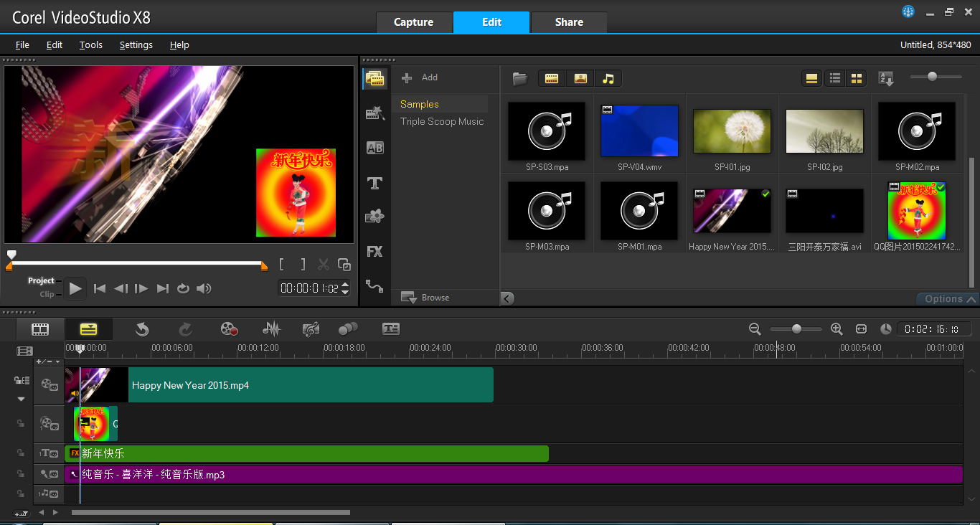The height and width of the screenshot is (525, 980).
Task: Switch to the Share tab
Action: [x=569, y=22]
